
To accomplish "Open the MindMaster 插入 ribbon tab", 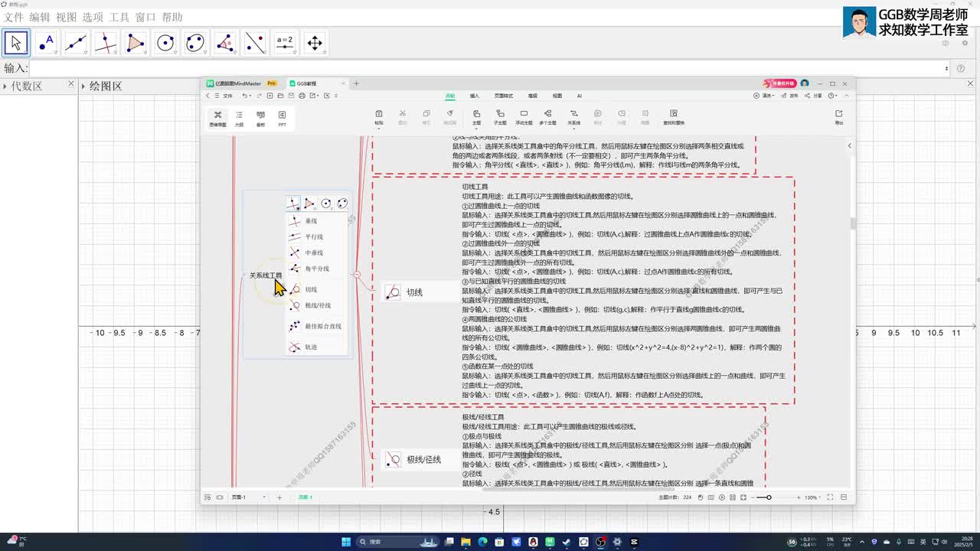I will [x=475, y=96].
